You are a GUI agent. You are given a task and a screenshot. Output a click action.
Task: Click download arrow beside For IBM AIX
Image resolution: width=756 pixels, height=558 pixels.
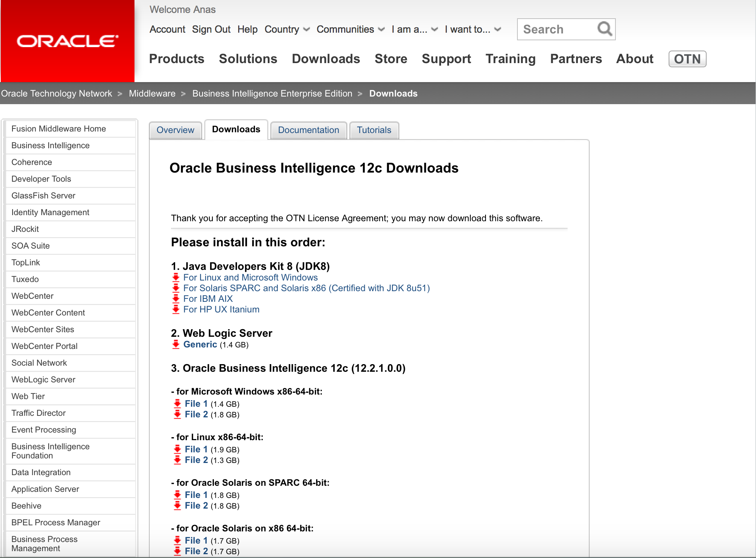[x=176, y=299]
